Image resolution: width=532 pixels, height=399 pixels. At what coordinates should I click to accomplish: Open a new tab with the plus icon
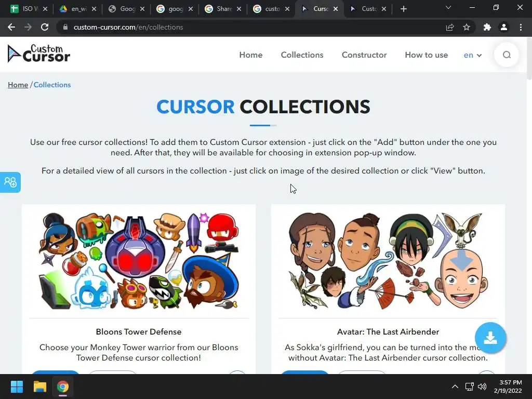pos(403,9)
